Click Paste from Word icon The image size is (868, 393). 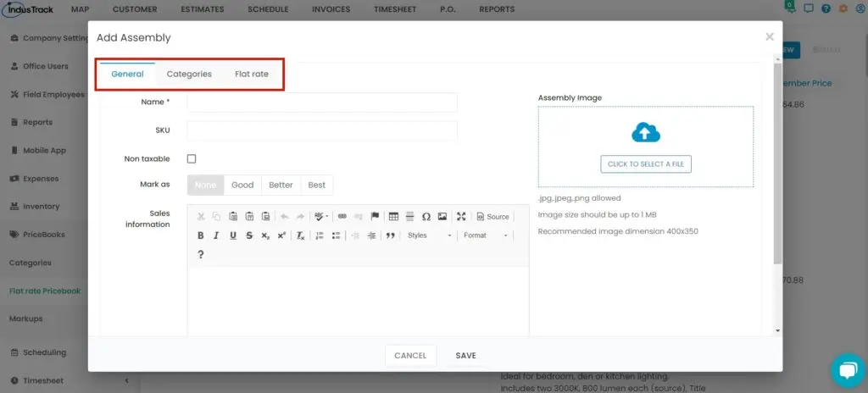point(265,217)
